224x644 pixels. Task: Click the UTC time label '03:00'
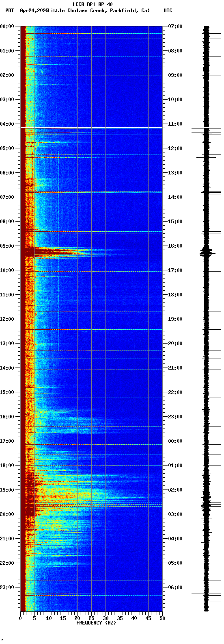(175, 514)
